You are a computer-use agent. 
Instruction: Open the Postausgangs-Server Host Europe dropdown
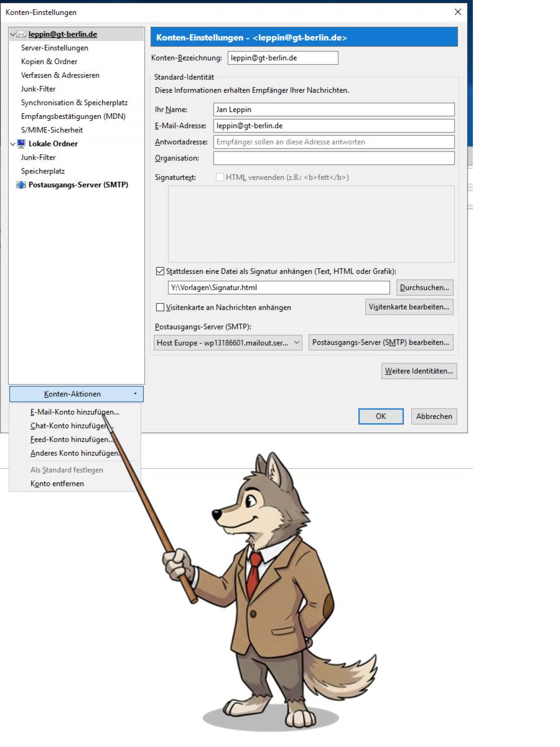pos(228,343)
